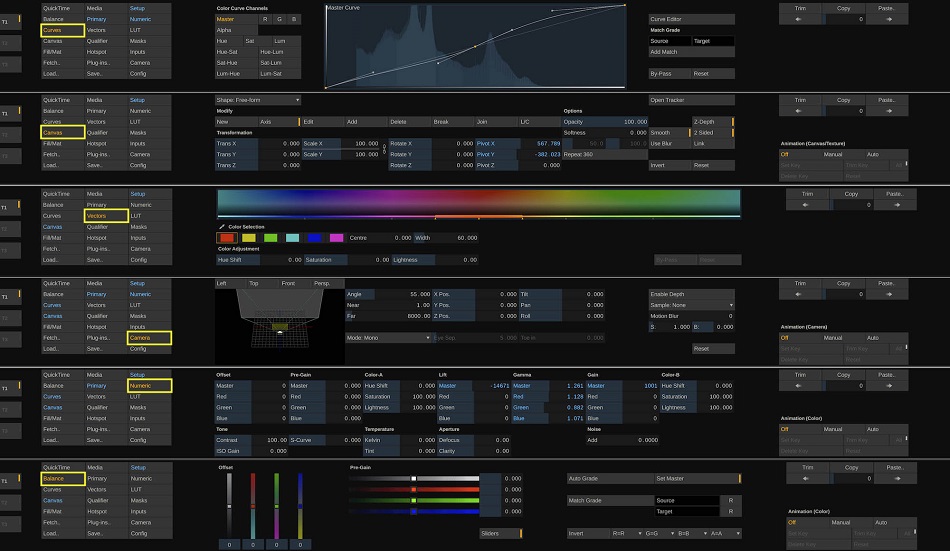Click the Auto Grade button
This screenshot has width=950, height=551.
pyautogui.click(x=610, y=478)
